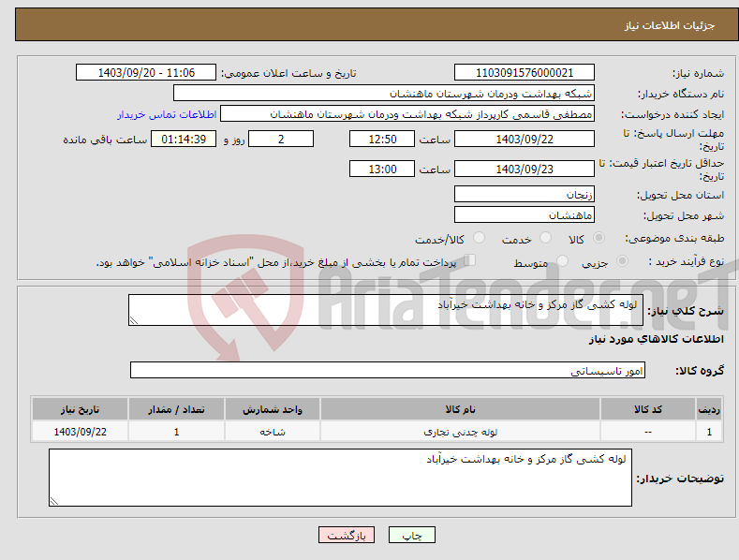Click the شماره نیاز number field
The width and height of the screenshot is (739, 560).
[525, 73]
